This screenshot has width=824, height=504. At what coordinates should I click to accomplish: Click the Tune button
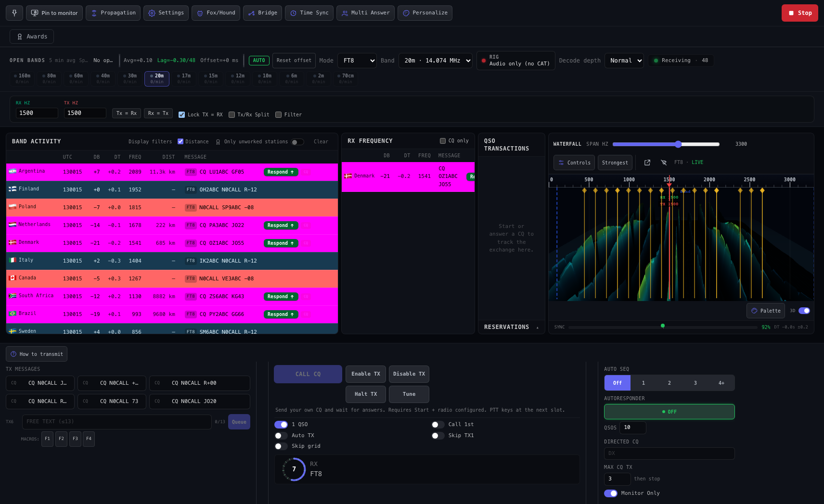click(409, 394)
